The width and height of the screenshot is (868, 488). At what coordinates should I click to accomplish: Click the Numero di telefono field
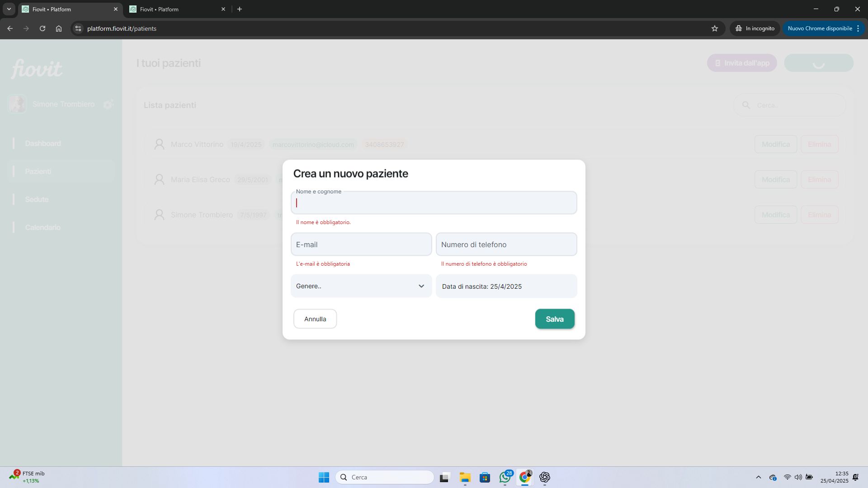[x=506, y=244]
